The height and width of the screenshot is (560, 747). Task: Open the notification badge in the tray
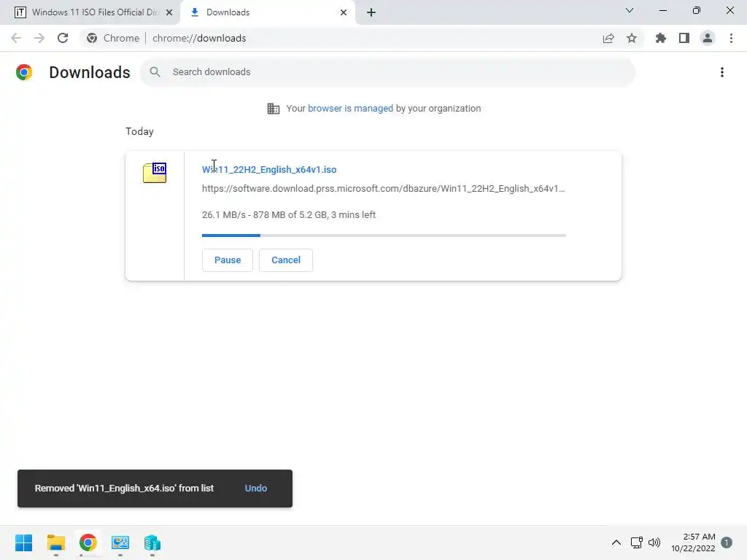727,542
